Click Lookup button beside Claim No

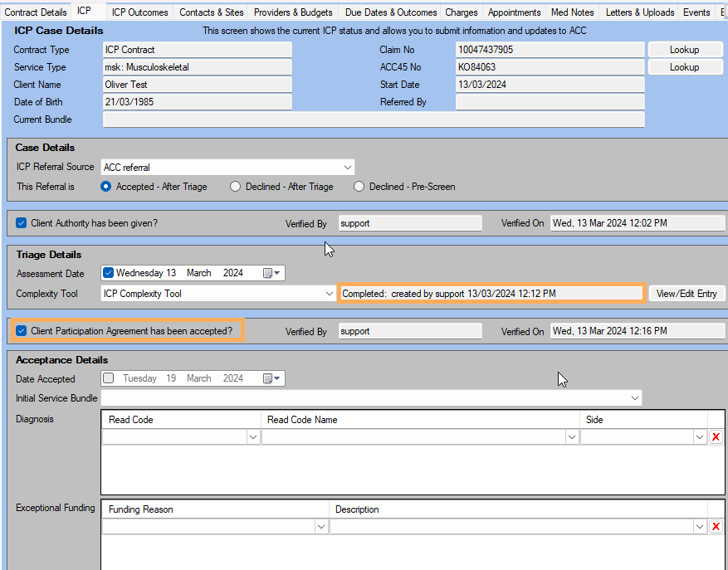[x=684, y=50]
